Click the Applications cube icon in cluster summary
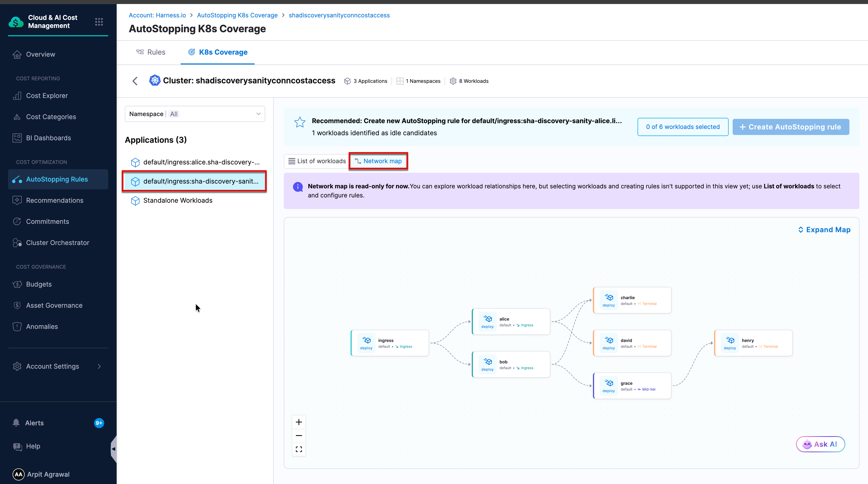The height and width of the screenshot is (484, 868). 347,81
